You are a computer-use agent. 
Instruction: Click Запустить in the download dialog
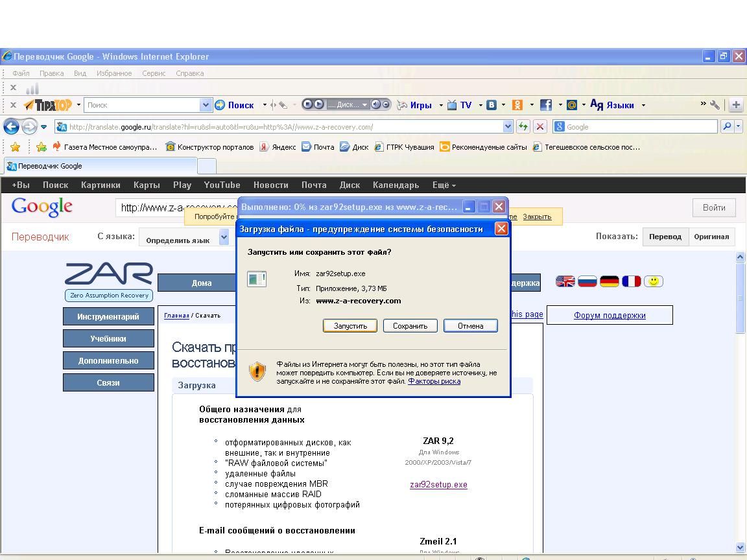tap(350, 326)
